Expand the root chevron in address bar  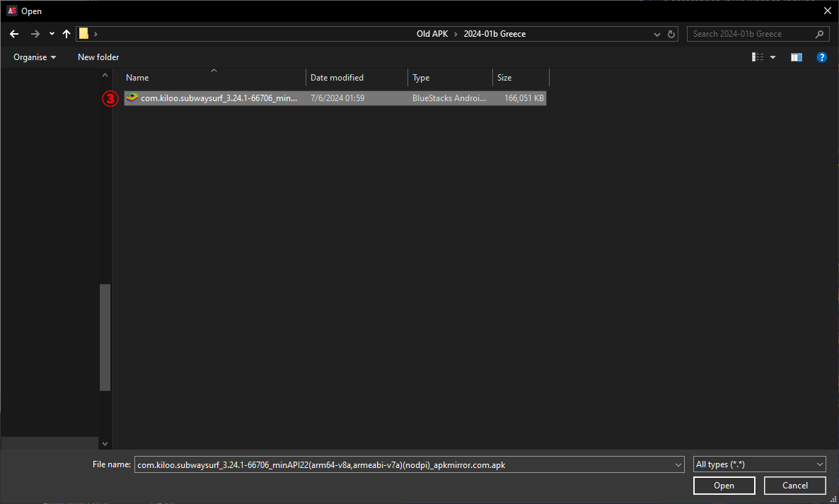(96, 34)
